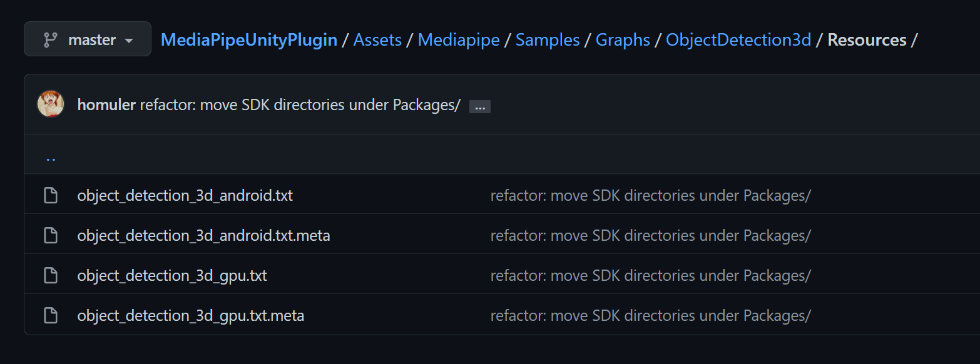Click the file icon beside object_detection_3d_gpu.txt.meta

pyautogui.click(x=51, y=315)
